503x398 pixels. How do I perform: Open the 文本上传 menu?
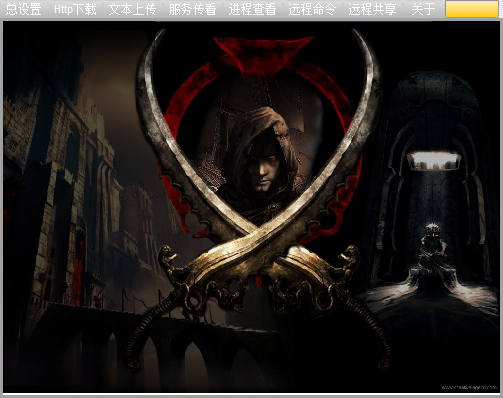(x=132, y=9)
